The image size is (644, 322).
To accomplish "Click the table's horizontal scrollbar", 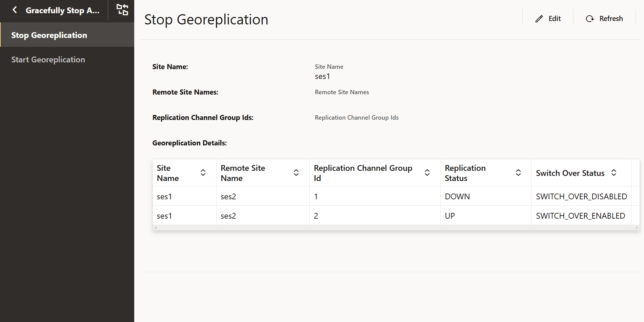I will 396,227.
